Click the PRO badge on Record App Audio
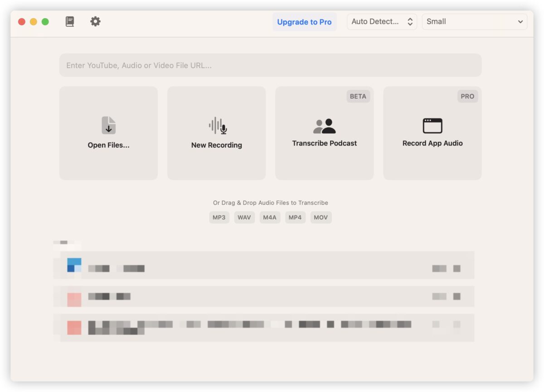 pyautogui.click(x=467, y=96)
